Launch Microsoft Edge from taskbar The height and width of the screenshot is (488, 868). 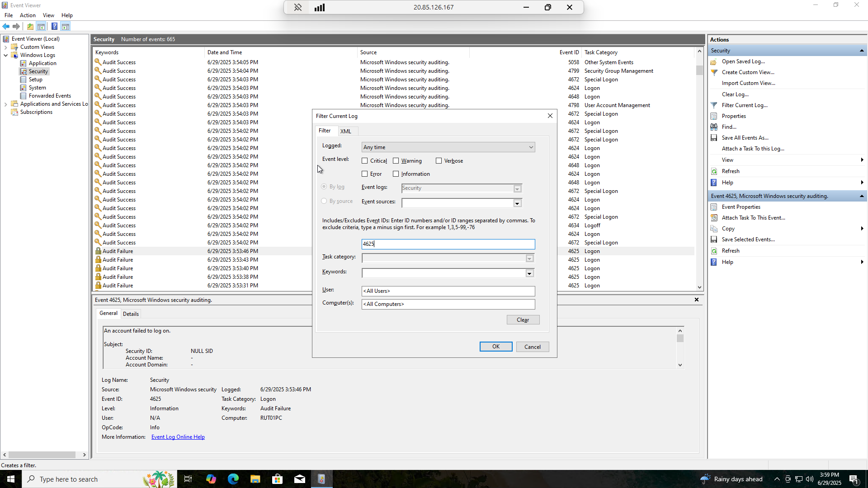[x=233, y=479]
